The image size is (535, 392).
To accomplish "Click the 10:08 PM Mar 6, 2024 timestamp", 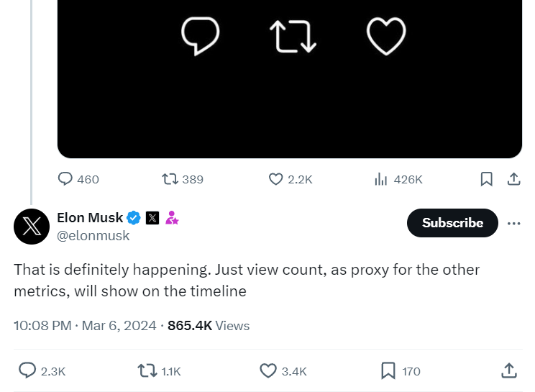I will tap(85, 326).
